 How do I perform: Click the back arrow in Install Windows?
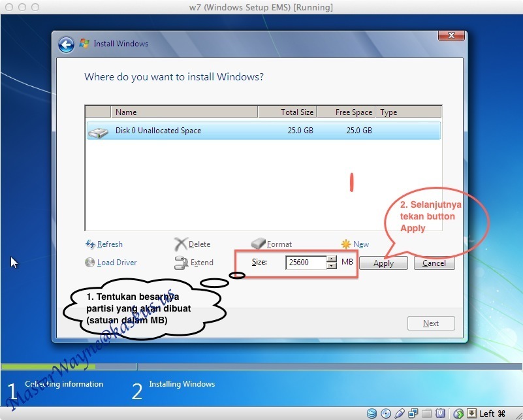pyautogui.click(x=66, y=44)
